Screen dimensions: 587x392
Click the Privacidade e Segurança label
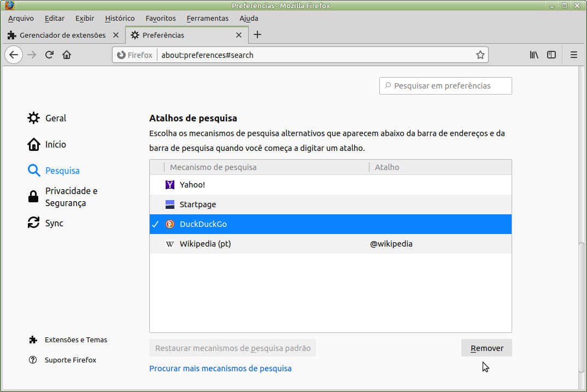pos(72,197)
